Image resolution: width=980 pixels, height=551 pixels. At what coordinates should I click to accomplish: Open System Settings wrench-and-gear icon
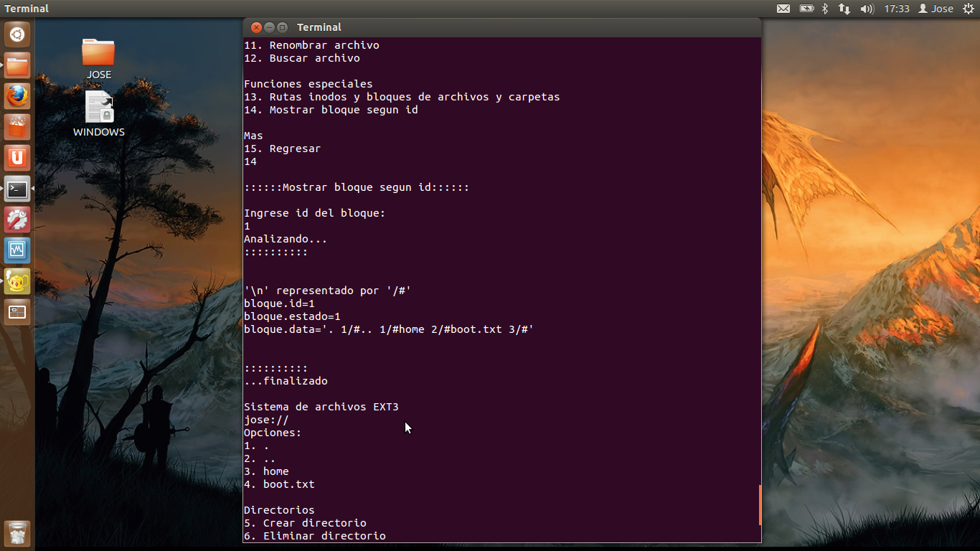click(17, 220)
